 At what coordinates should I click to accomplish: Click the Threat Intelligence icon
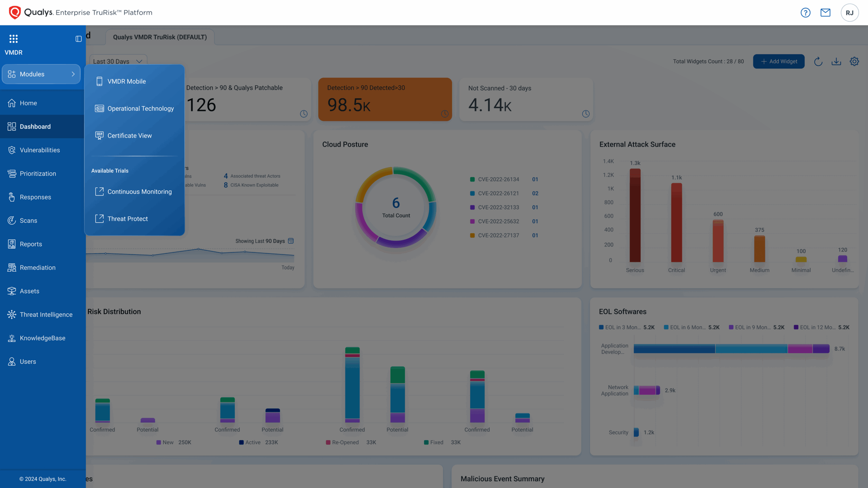pos(12,314)
